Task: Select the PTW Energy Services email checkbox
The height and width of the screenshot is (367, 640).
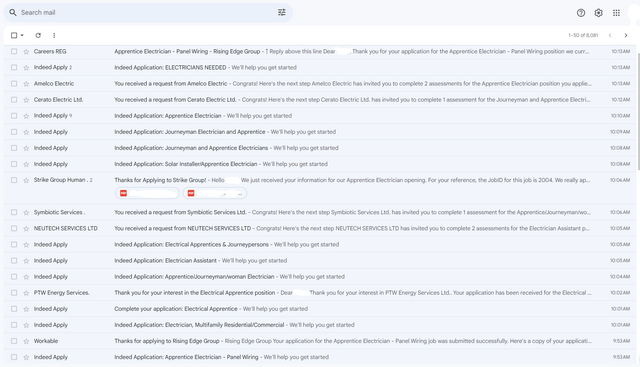Action: click(14, 293)
